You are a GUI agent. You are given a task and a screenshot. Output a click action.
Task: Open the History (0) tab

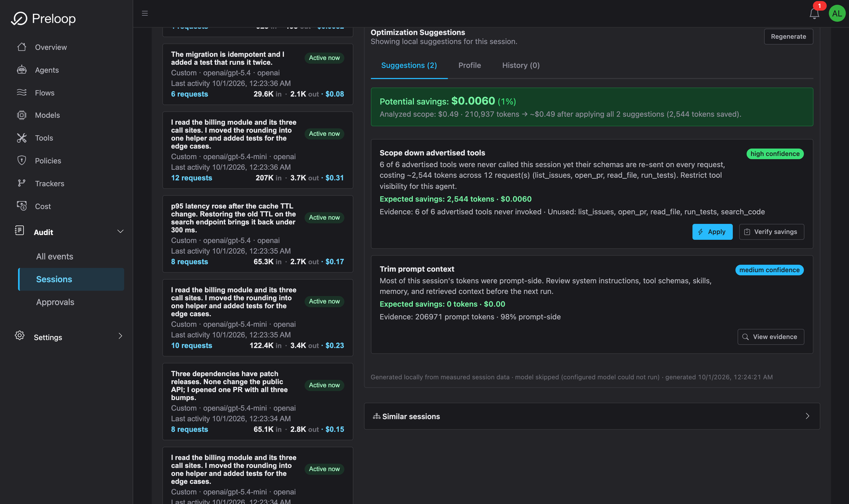(x=521, y=65)
